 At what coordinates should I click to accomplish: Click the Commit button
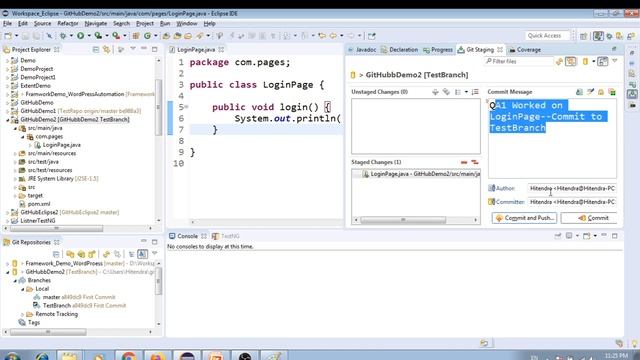[x=589, y=218]
